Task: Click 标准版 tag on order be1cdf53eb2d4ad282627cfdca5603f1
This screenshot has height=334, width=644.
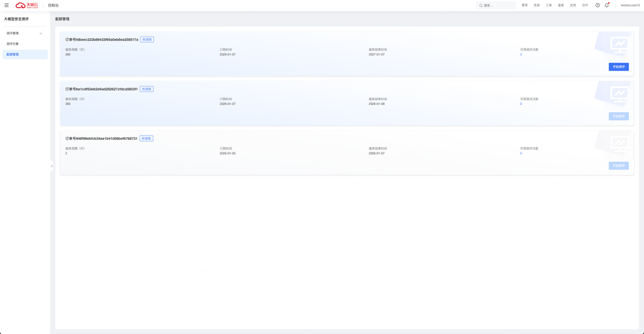Action: pos(146,89)
